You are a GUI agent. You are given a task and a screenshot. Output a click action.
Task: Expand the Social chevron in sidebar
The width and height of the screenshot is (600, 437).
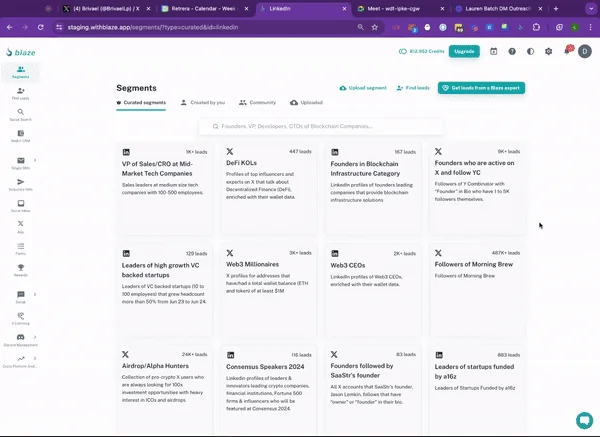(x=35, y=294)
